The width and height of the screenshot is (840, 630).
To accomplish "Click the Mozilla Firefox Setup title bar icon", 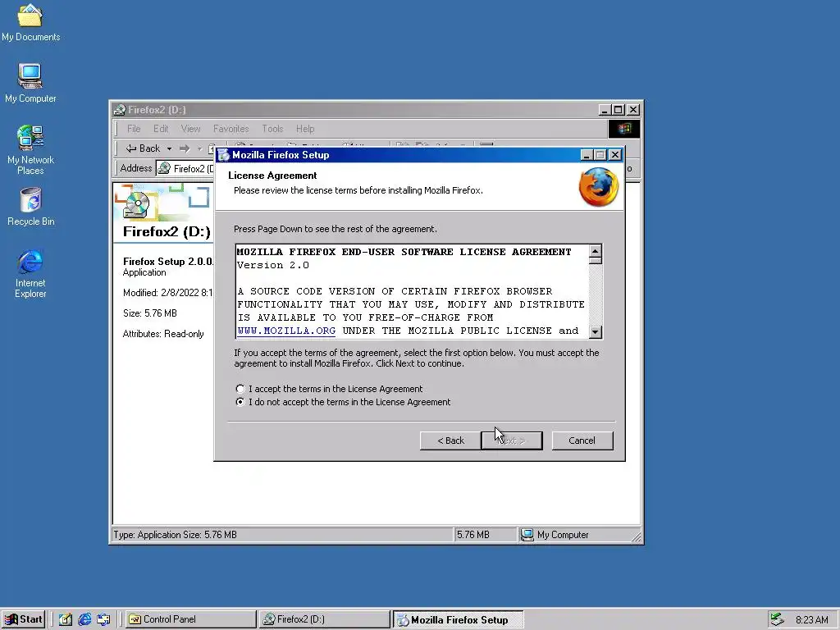I will coord(224,155).
